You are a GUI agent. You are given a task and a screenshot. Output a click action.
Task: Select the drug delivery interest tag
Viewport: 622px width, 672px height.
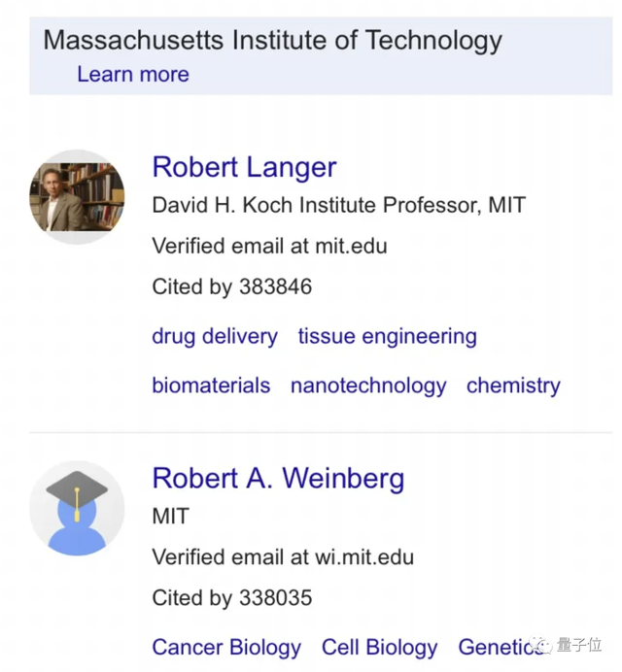pyautogui.click(x=214, y=337)
